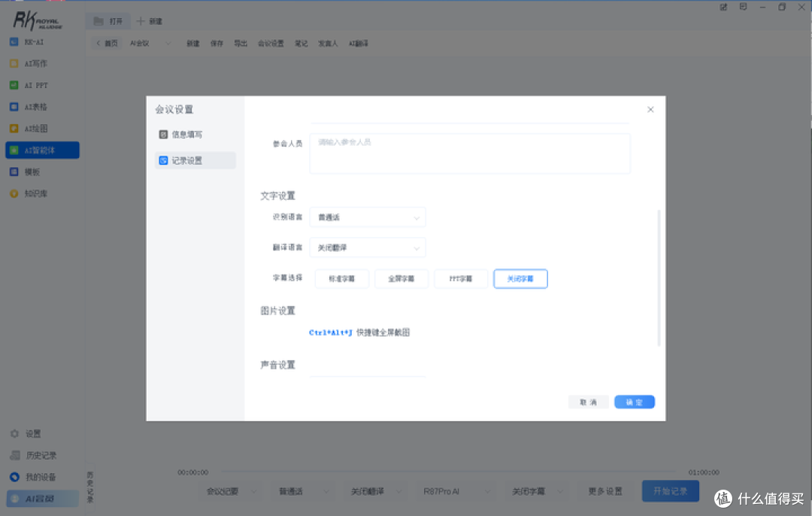
Task: Open the 会议纪要 dropdown at bottom
Action: (231, 491)
